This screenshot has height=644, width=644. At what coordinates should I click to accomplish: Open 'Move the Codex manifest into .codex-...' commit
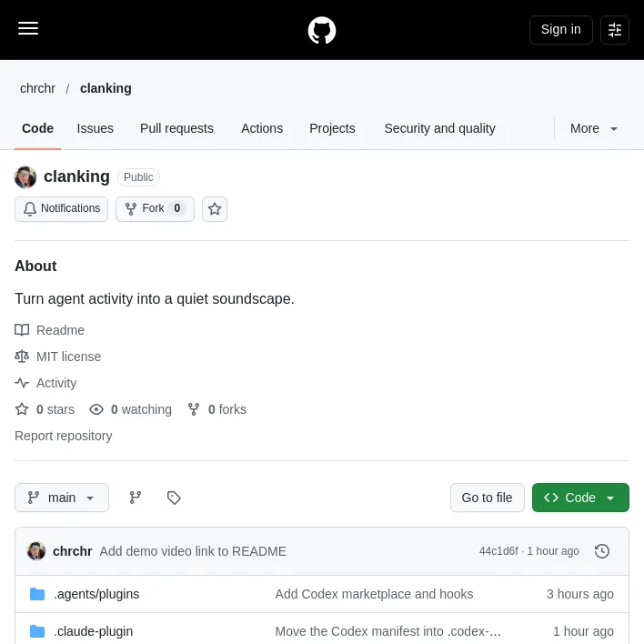(387, 631)
